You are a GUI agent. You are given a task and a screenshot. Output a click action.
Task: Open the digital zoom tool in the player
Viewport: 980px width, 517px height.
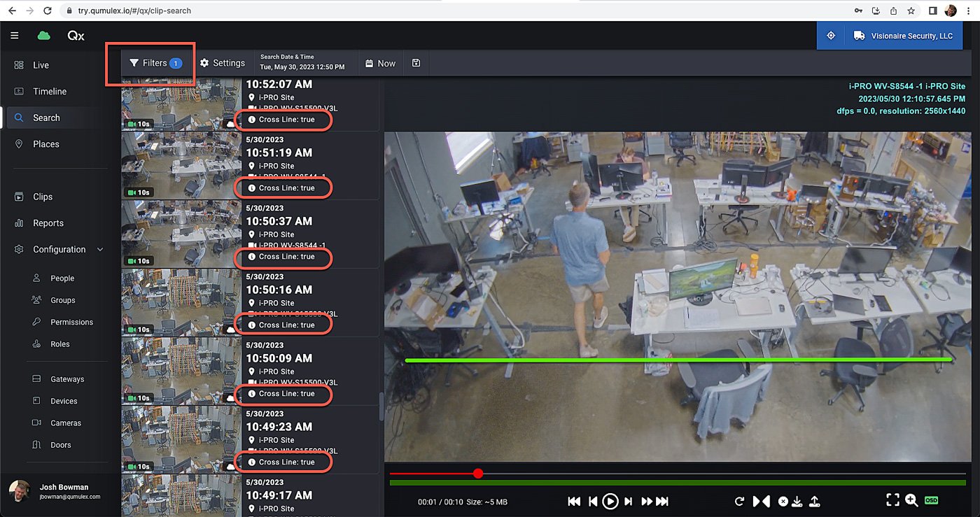(911, 501)
